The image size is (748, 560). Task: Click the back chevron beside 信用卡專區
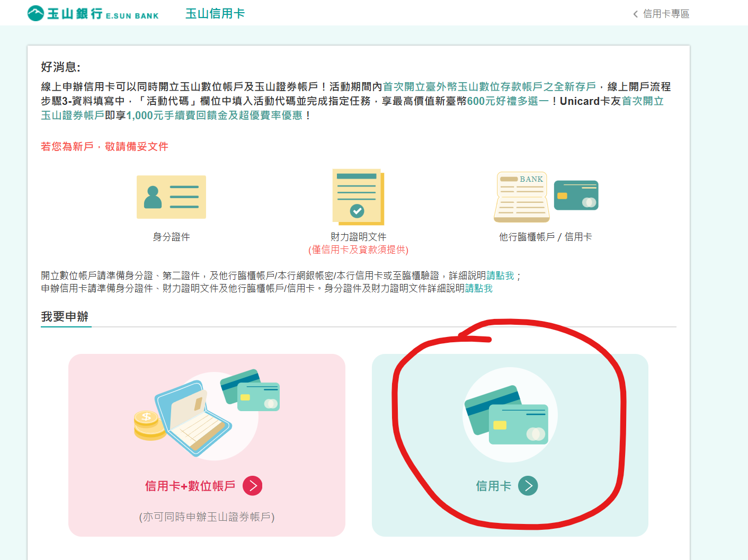[636, 14]
